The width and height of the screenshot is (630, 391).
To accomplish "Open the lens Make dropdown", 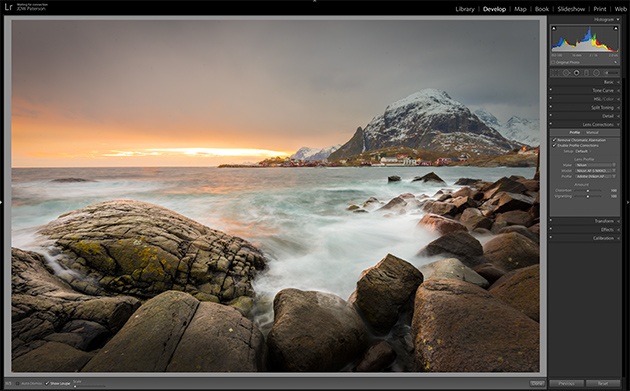I will pyautogui.click(x=595, y=165).
